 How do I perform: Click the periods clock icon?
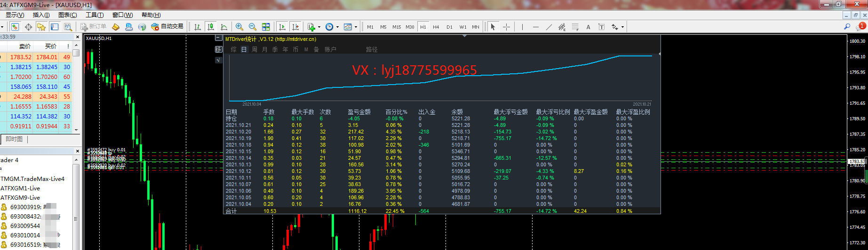[x=329, y=27]
